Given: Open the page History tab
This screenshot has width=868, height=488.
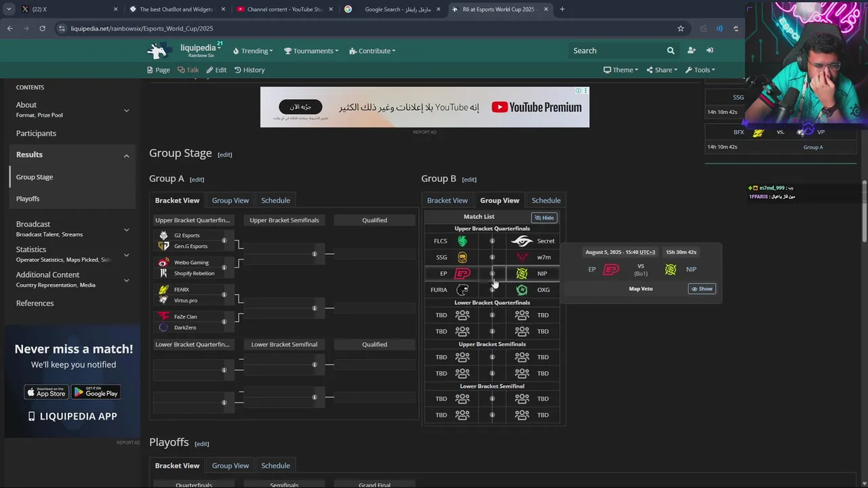Looking at the screenshot, I should coord(250,70).
